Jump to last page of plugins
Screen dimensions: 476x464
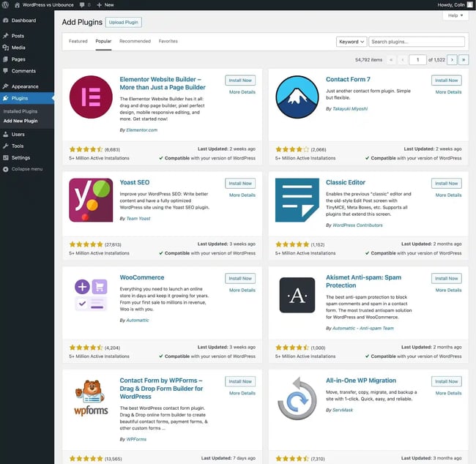pyautogui.click(x=464, y=60)
